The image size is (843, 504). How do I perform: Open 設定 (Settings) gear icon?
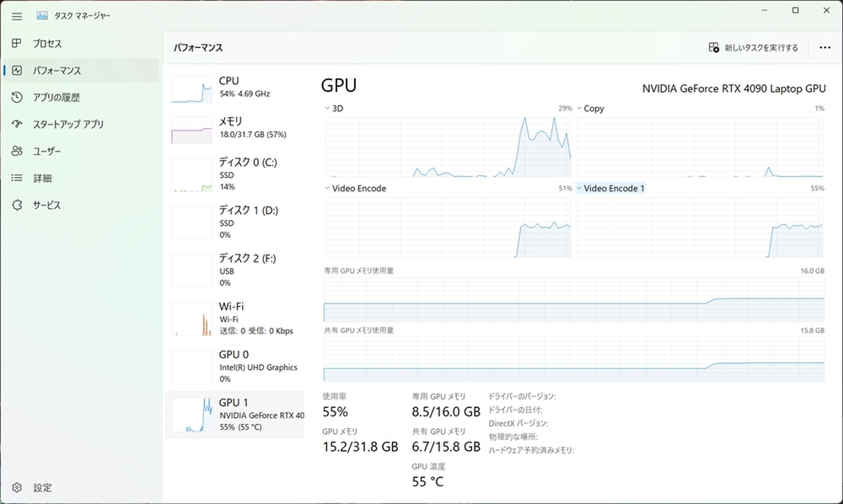[x=17, y=487]
